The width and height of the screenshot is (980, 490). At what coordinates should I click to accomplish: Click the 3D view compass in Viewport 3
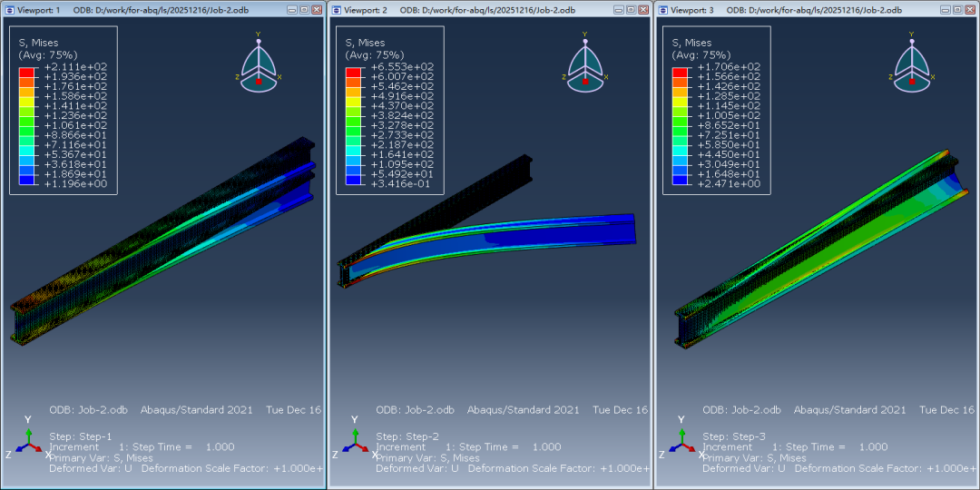click(911, 63)
